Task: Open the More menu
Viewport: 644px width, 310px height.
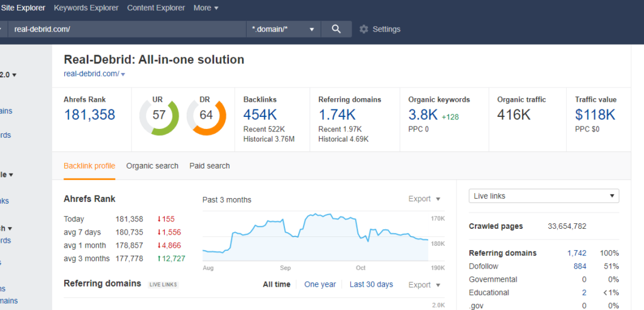Action: point(206,8)
